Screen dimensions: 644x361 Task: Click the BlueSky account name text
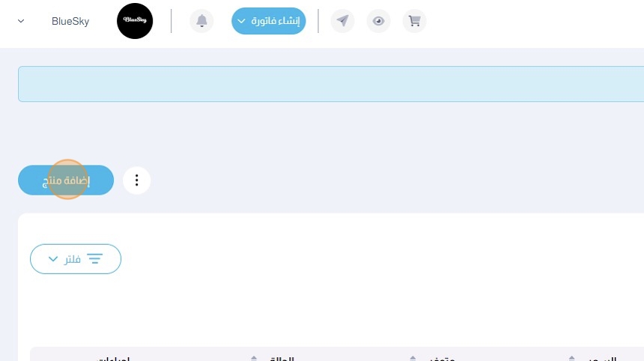point(70,22)
